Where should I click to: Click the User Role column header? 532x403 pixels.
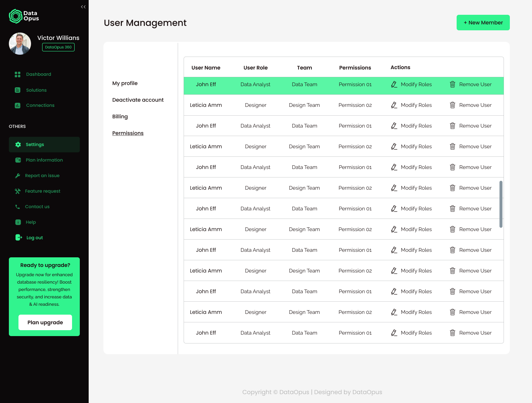[256, 68]
